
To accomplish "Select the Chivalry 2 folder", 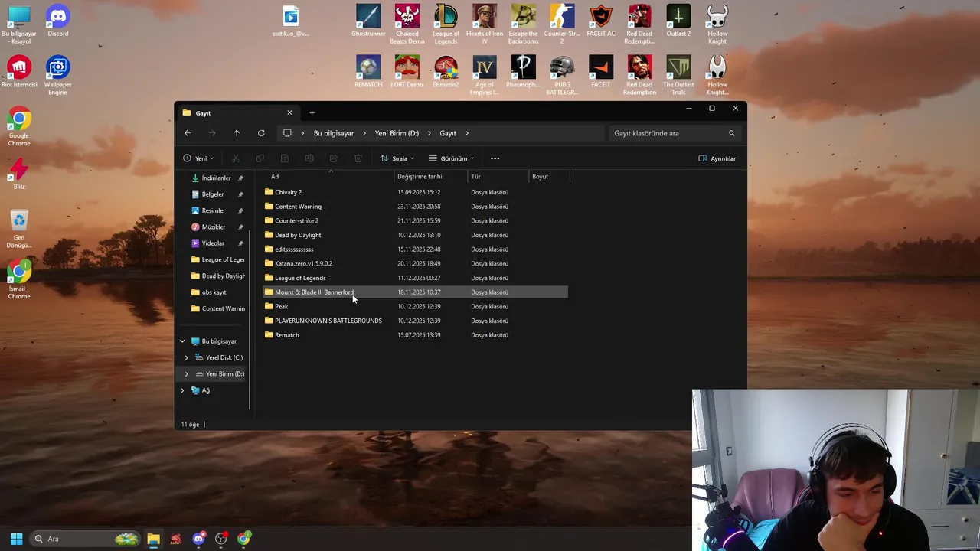I will 414,192.
